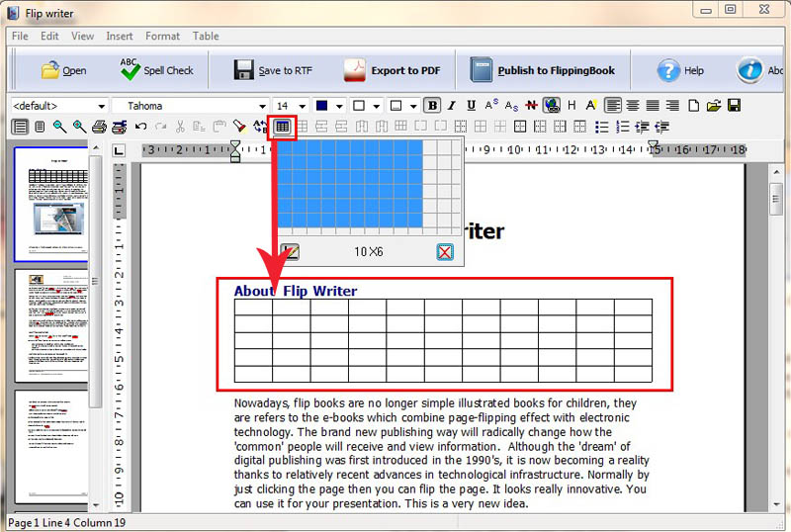Toggle Bold formatting

(x=432, y=106)
